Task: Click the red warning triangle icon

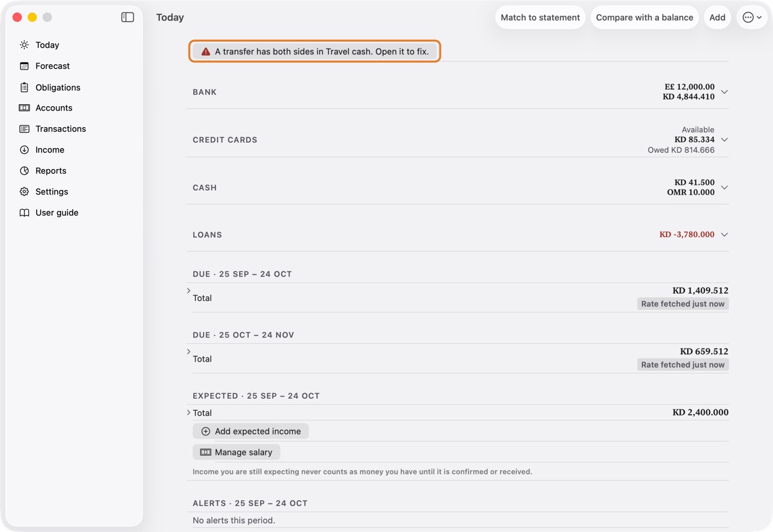Action: pyautogui.click(x=206, y=51)
